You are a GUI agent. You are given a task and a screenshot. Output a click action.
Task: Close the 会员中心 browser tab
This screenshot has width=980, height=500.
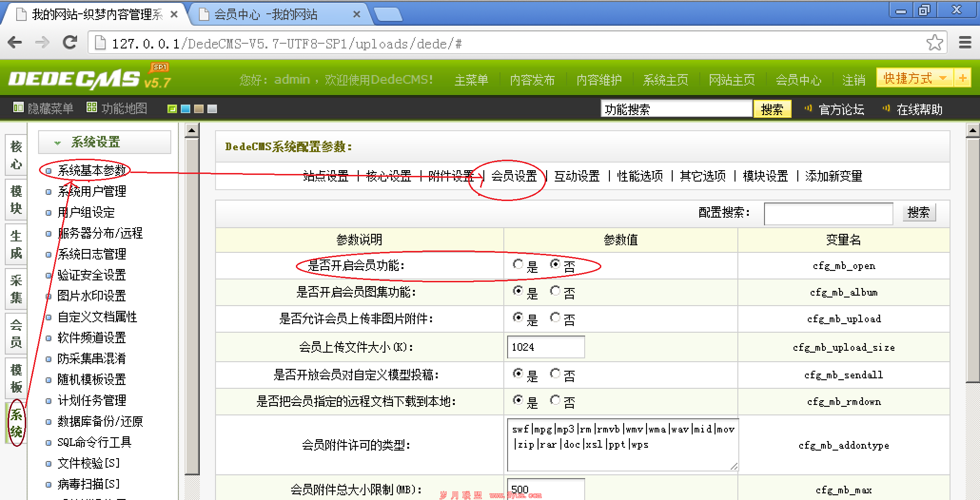[x=356, y=15]
